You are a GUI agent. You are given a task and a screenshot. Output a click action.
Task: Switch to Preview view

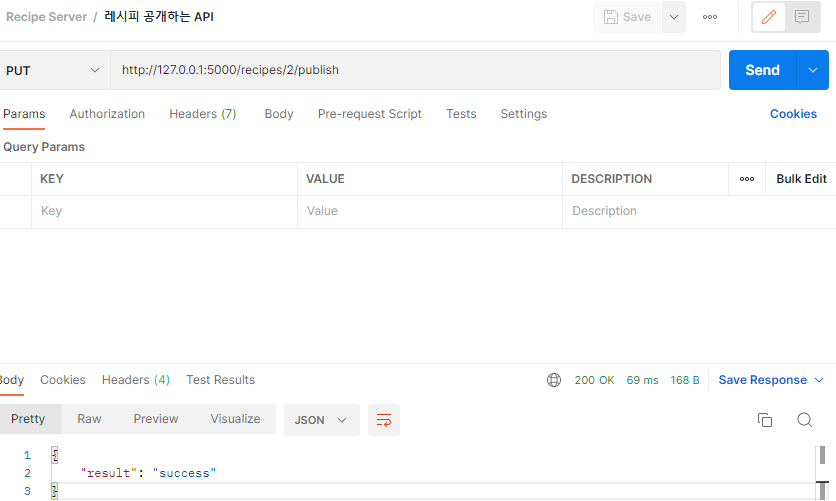click(156, 419)
